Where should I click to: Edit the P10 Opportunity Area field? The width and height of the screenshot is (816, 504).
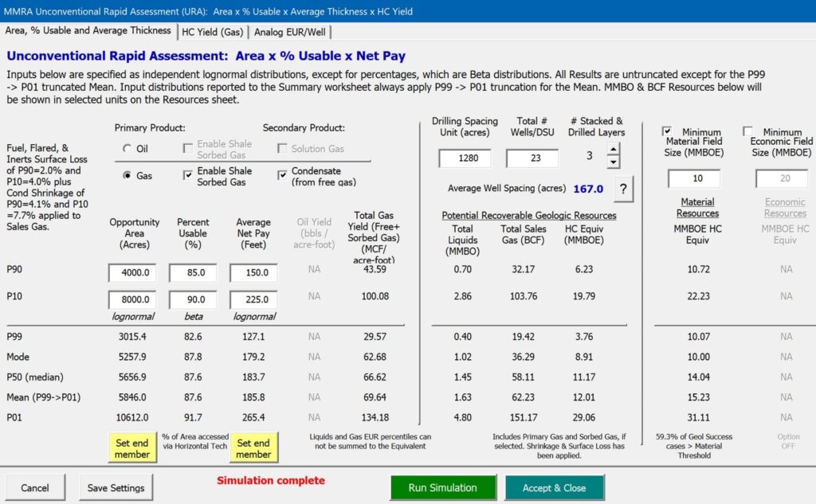tap(132, 299)
